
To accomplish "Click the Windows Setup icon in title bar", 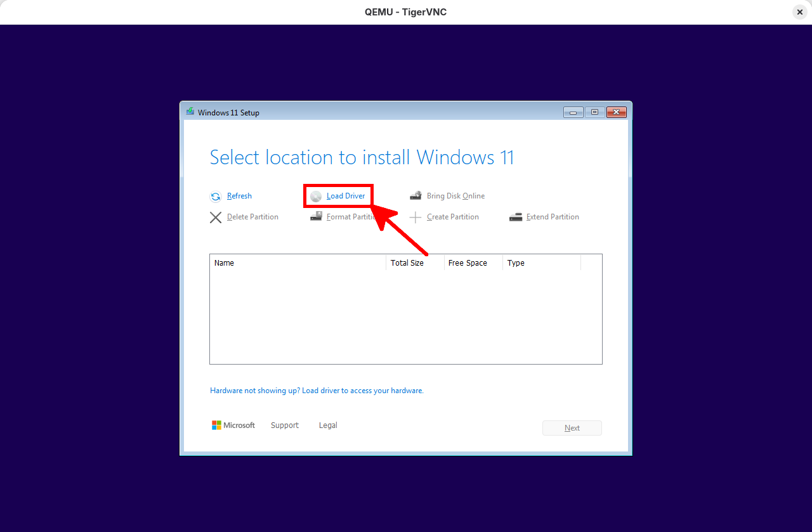I will click(190, 112).
